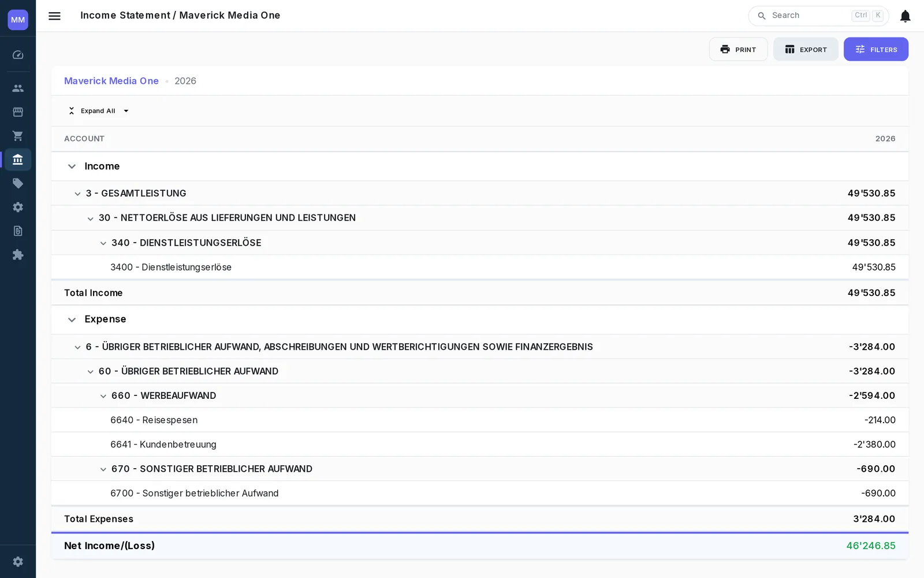Screen dimensions: 924x578
Task: Collapse the Income section
Action: coord(72,166)
